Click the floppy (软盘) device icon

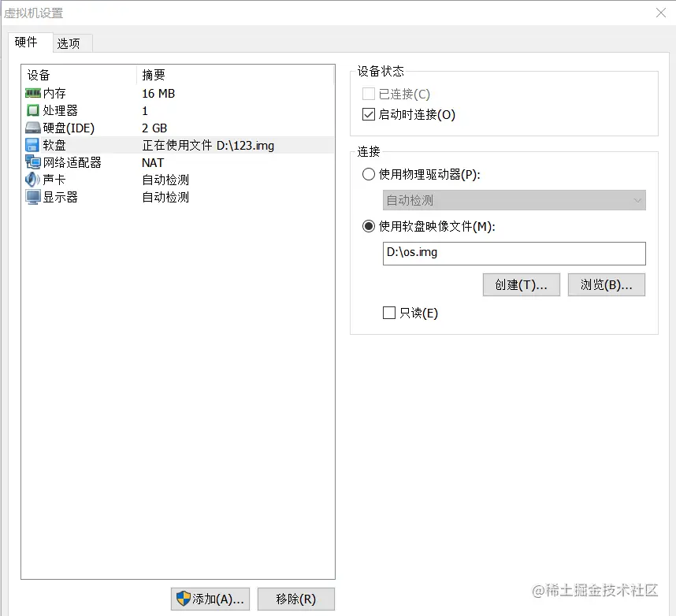32,145
